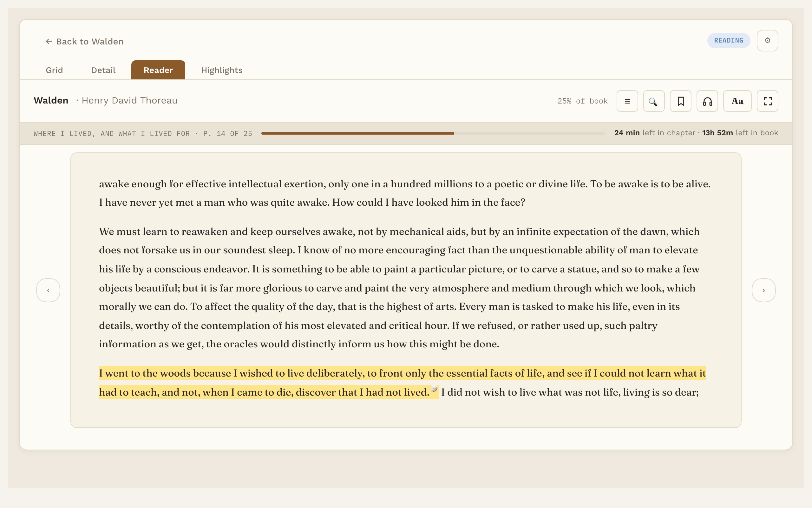
Task: Click chapter label 'WHERE I LIVED, AND WHAT I LIVED FOR'
Action: pos(112,134)
